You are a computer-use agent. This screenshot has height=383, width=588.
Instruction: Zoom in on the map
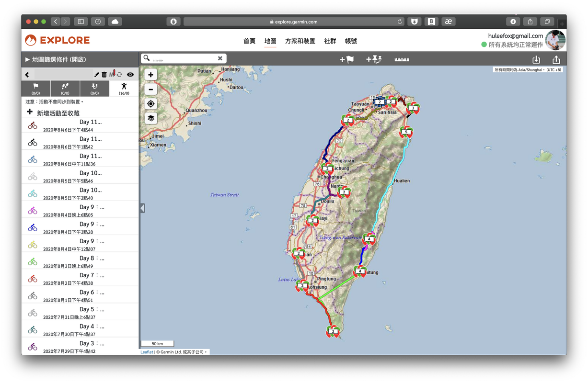[x=151, y=75]
